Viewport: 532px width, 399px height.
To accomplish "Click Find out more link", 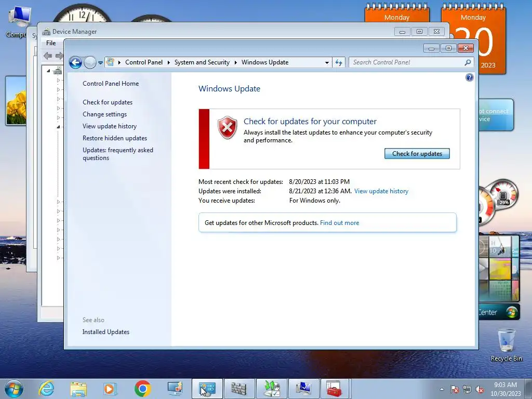I will (x=339, y=223).
